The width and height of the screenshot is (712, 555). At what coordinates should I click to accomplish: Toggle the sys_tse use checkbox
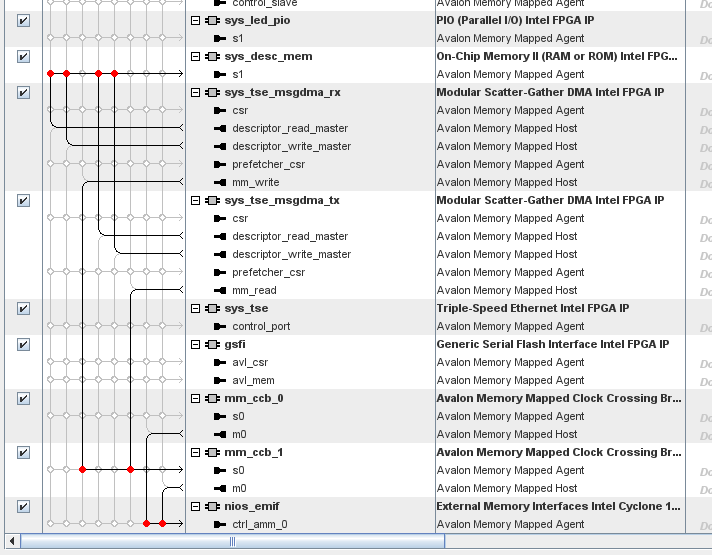(x=24, y=308)
